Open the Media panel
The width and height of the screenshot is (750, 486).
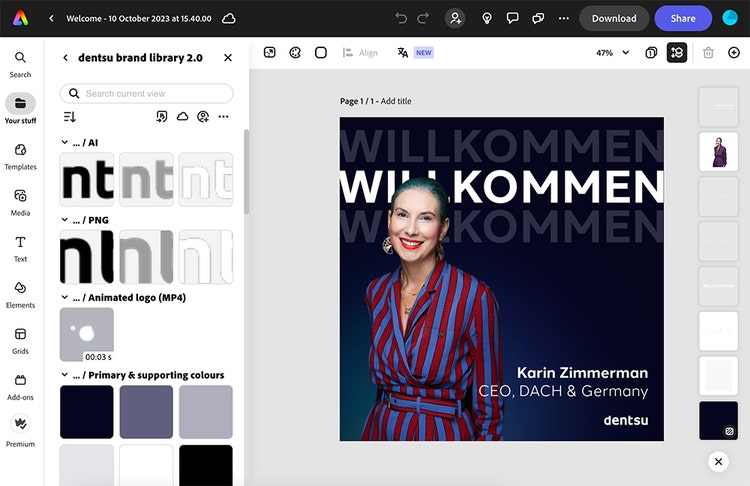tap(20, 201)
